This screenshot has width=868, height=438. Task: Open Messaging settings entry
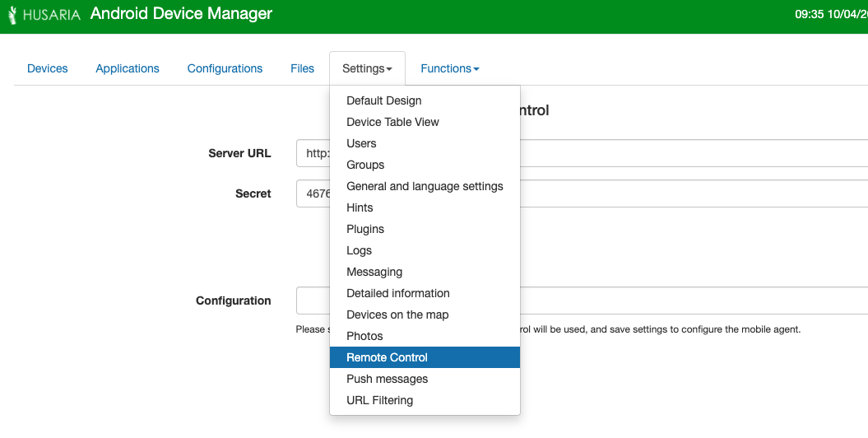pyautogui.click(x=425, y=272)
